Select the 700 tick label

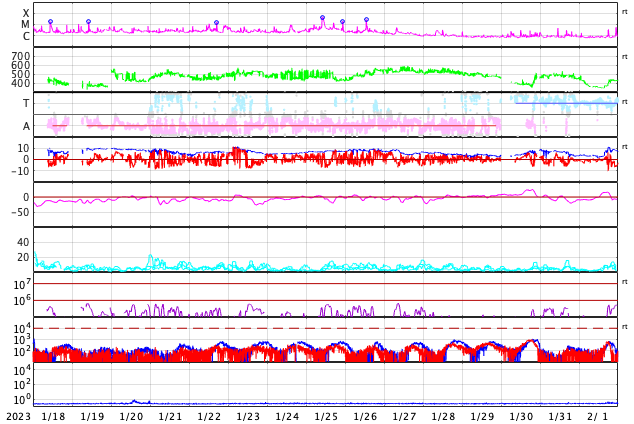(x=21, y=56)
